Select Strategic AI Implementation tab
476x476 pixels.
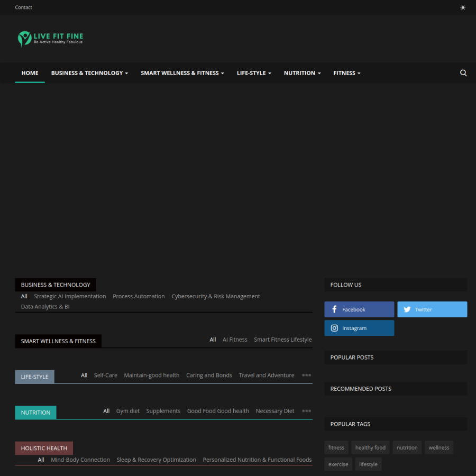(70, 296)
